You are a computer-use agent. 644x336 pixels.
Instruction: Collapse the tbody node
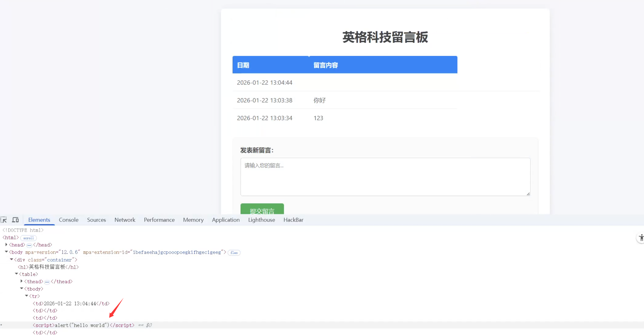coord(21,288)
